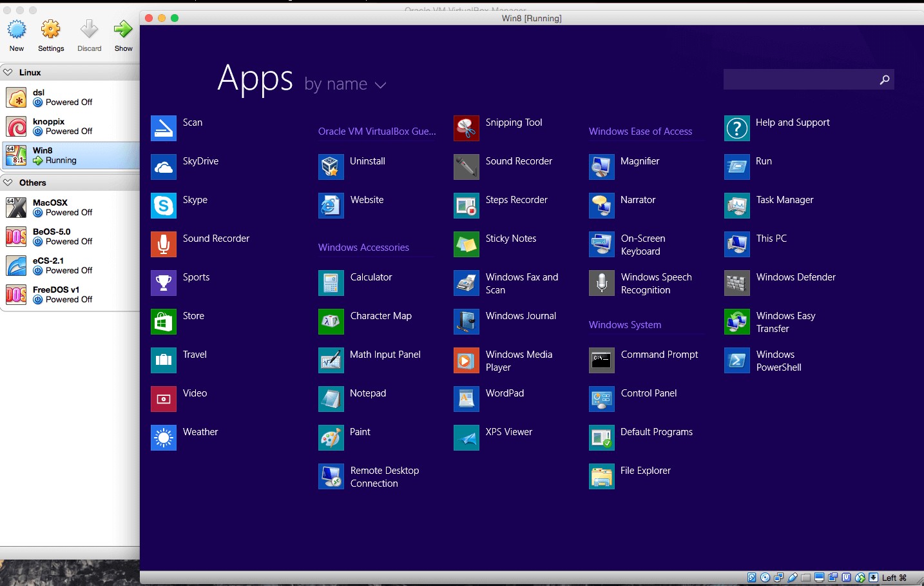The image size is (924, 586).
Task: Open Command Prompt
Action: click(659, 354)
